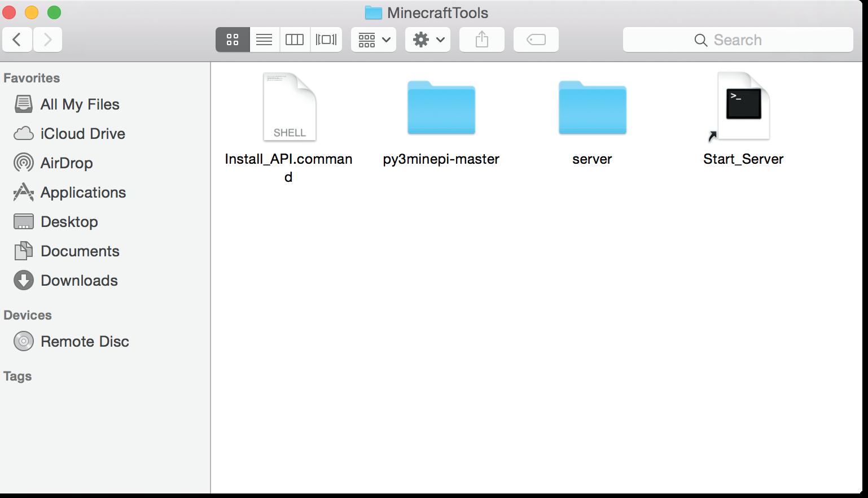Click the Desktop sidebar icon
Viewport: 868px width, 498px height.
click(23, 221)
